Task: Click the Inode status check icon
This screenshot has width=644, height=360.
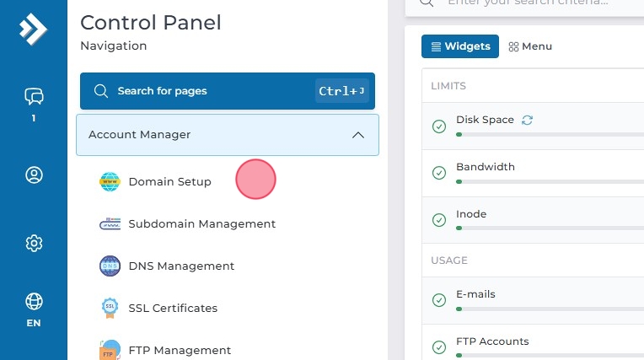Action: tap(439, 220)
